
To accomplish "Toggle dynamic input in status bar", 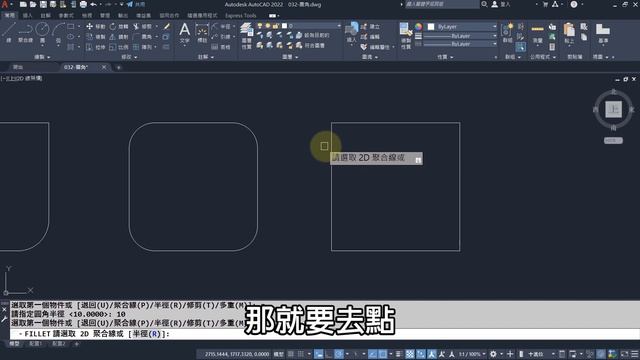I will pos(319,354).
